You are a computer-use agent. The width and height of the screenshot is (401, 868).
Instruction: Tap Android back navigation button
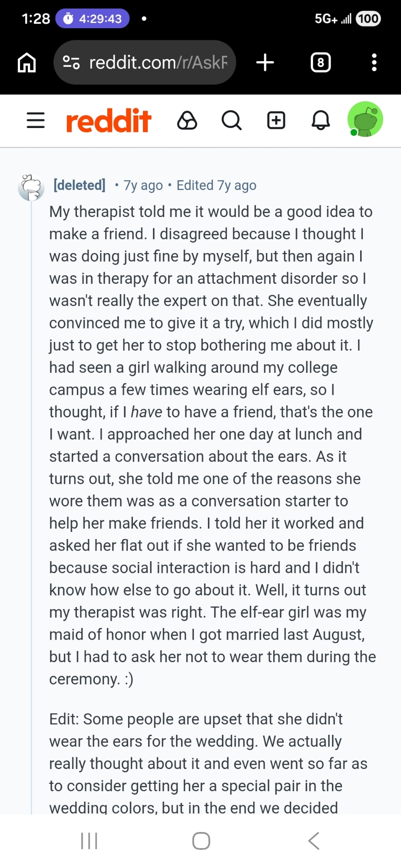pyautogui.click(x=314, y=841)
